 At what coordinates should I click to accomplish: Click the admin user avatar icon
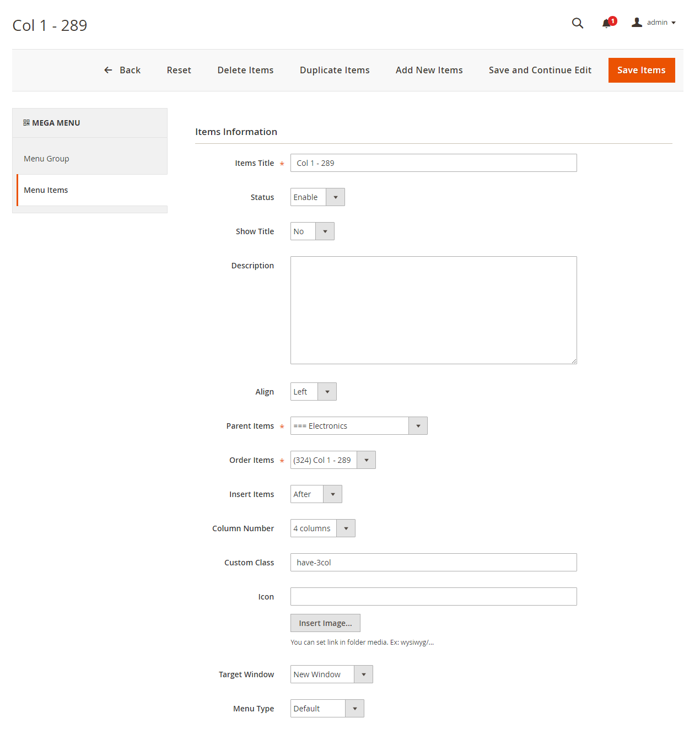click(x=637, y=22)
